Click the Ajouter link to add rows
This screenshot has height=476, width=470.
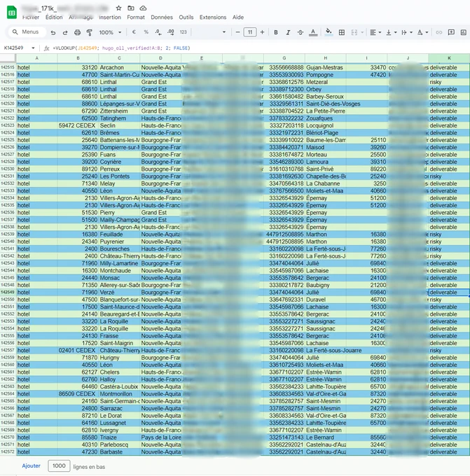pyautogui.click(x=32, y=465)
